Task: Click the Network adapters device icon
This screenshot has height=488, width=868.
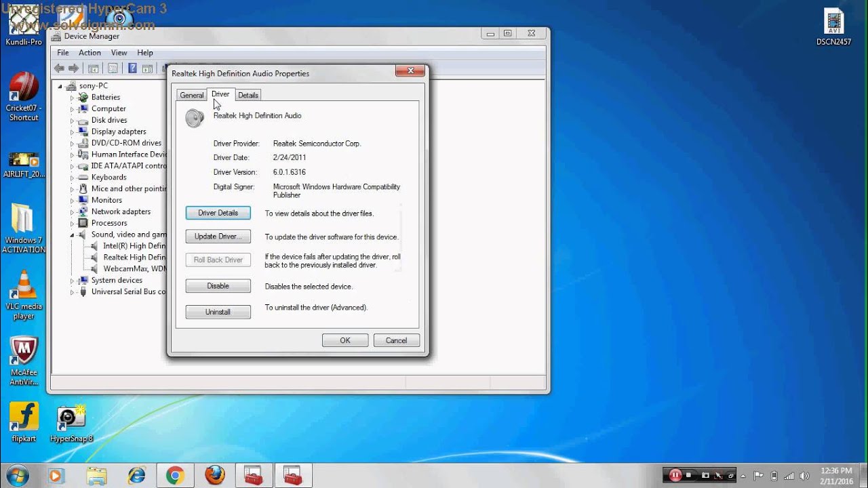Action: [x=83, y=211]
